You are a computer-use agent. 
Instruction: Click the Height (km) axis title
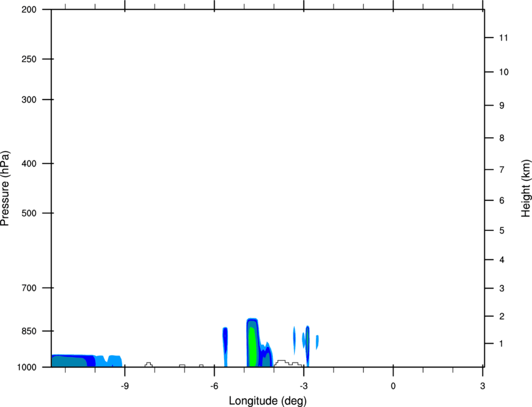[526, 188]
